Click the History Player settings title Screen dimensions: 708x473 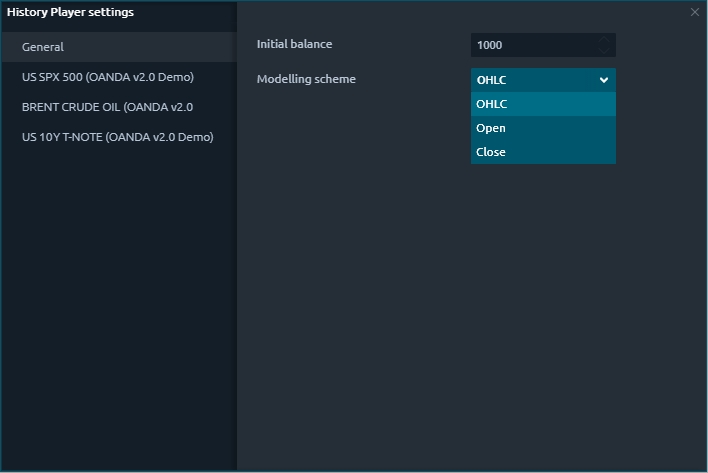click(70, 12)
